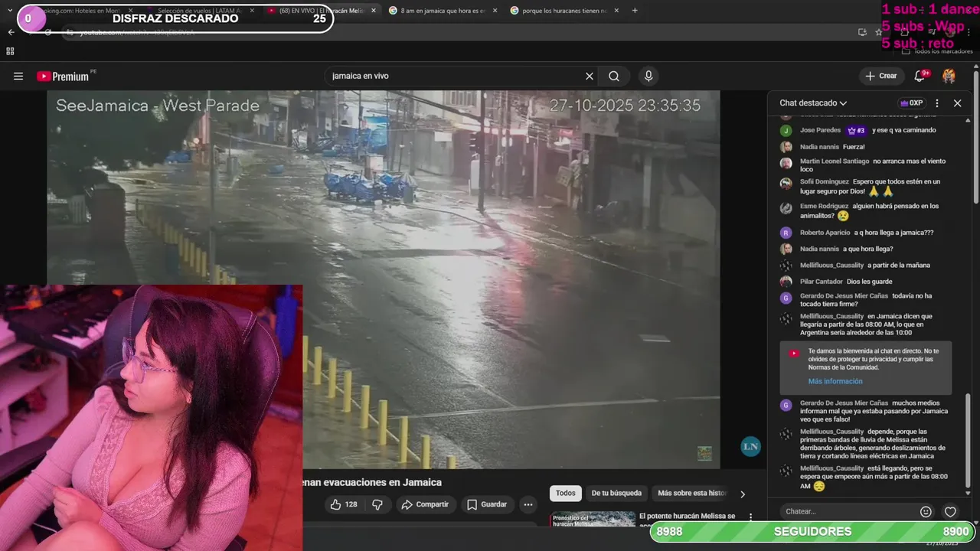Close the 'porque los huracanes' browser tab

616,11
